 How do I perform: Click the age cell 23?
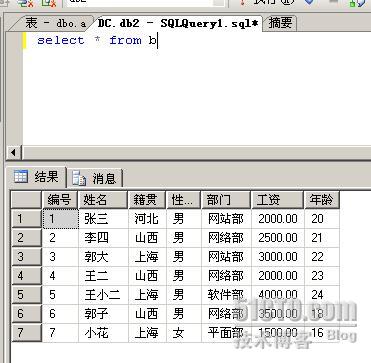point(322,276)
